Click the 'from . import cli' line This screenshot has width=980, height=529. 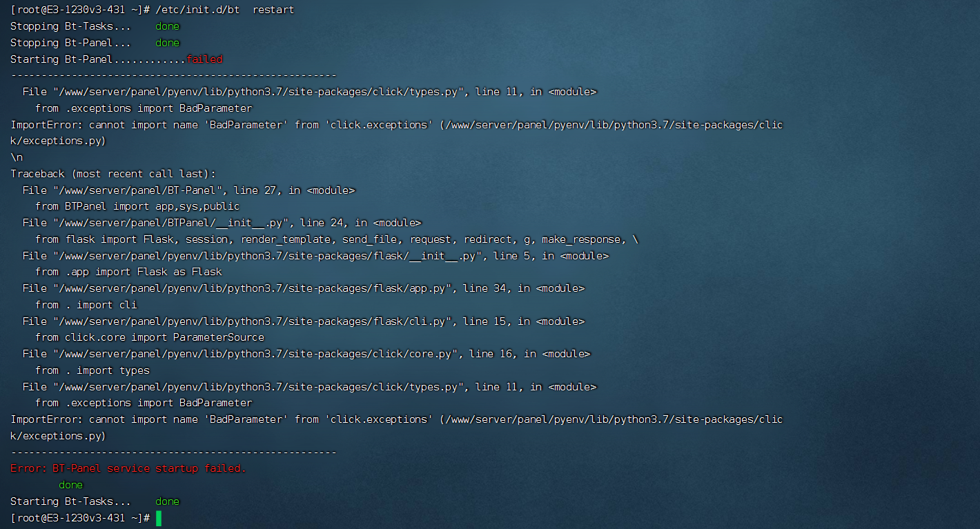coord(86,305)
